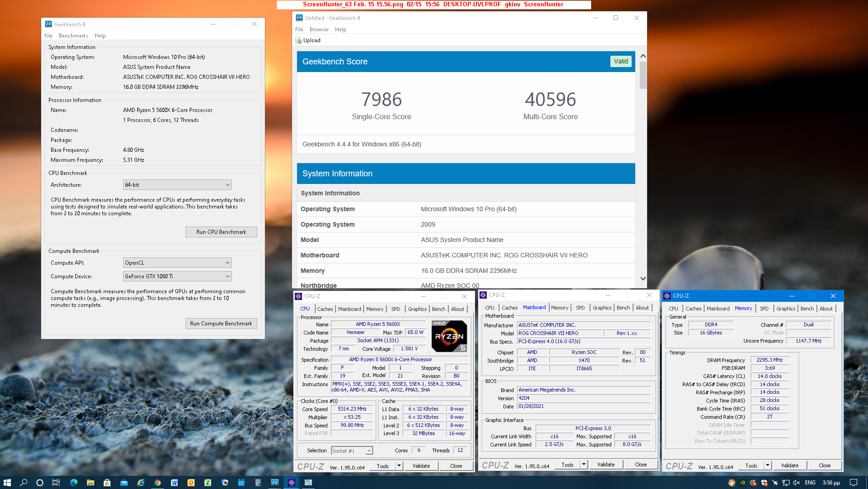Open the Windows Start menu
Image resolution: width=868 pixels, height=489 pixels.
[x=7, y=483]
